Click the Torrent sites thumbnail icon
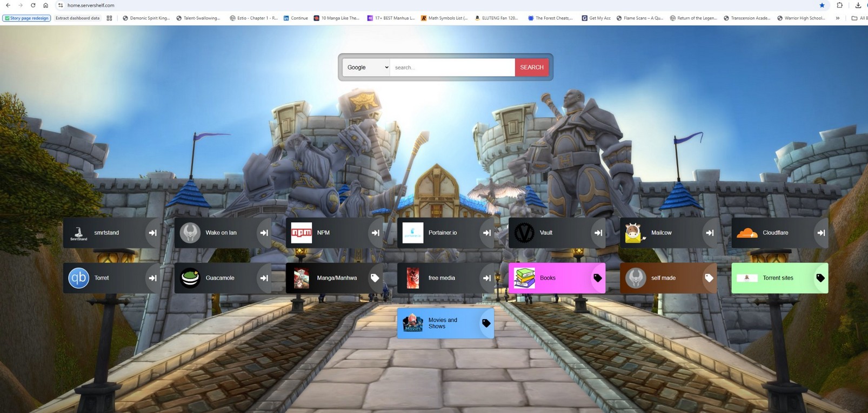Screen dimensions: 868x413 pyautogui.click(x=747, y=278)
